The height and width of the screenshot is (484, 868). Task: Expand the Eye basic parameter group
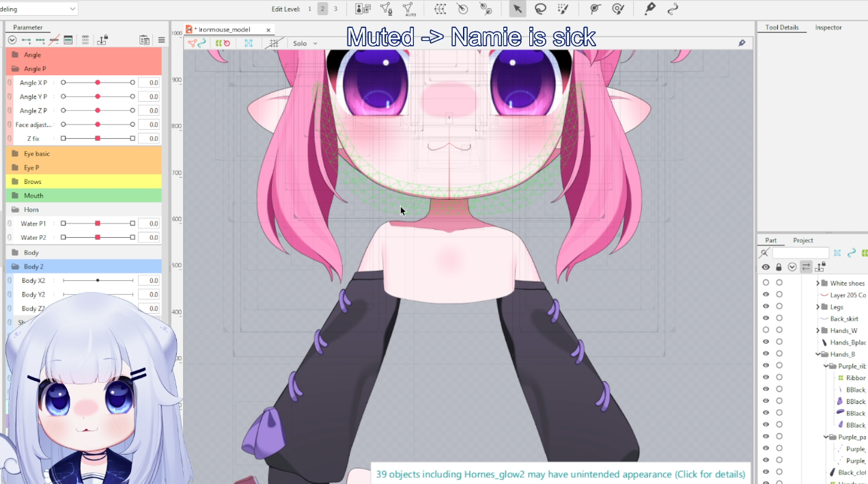[x=15, y=154]
